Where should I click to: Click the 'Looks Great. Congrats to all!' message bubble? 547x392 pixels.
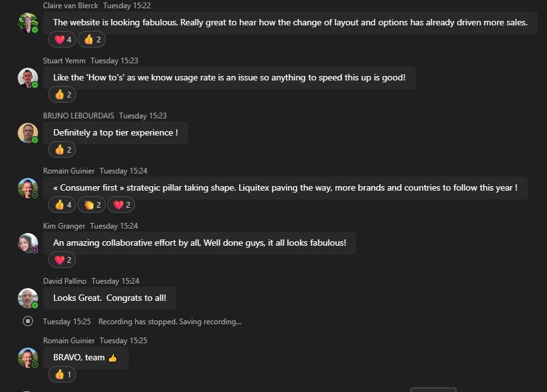[110, 298]
